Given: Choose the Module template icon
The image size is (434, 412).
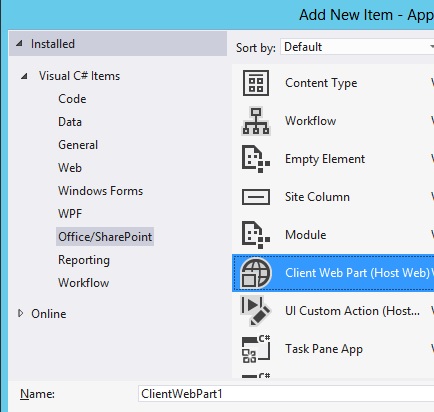Looking at the screenshot, I should coord(256,235).
